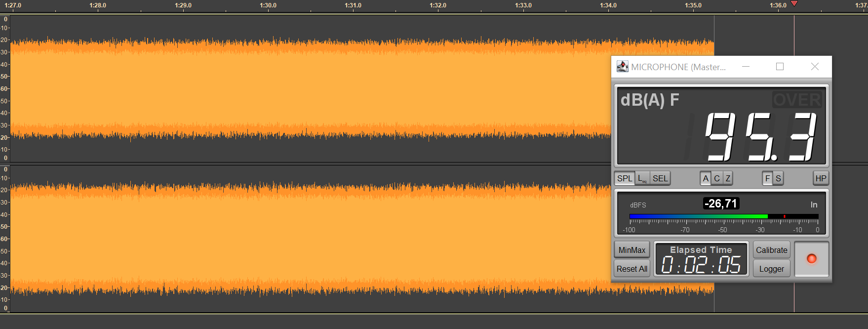Select SPL measurement mode
The image size is (868, 329).
(x=625, y=178)
